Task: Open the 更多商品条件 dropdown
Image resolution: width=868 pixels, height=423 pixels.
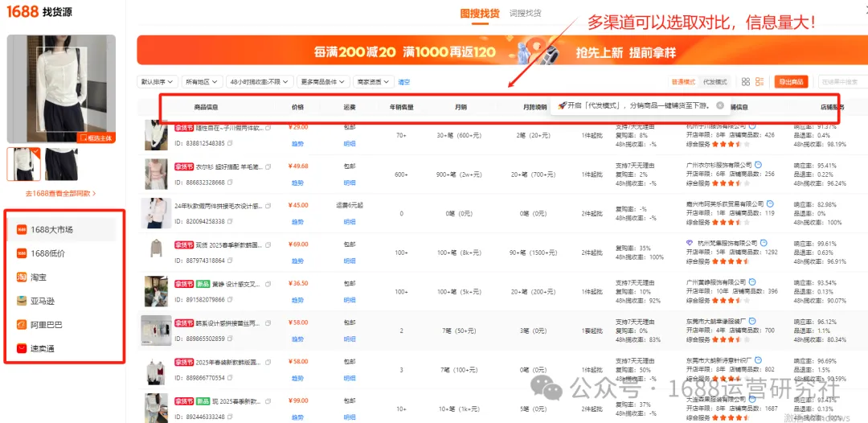Action: click(x=323, y=82)
